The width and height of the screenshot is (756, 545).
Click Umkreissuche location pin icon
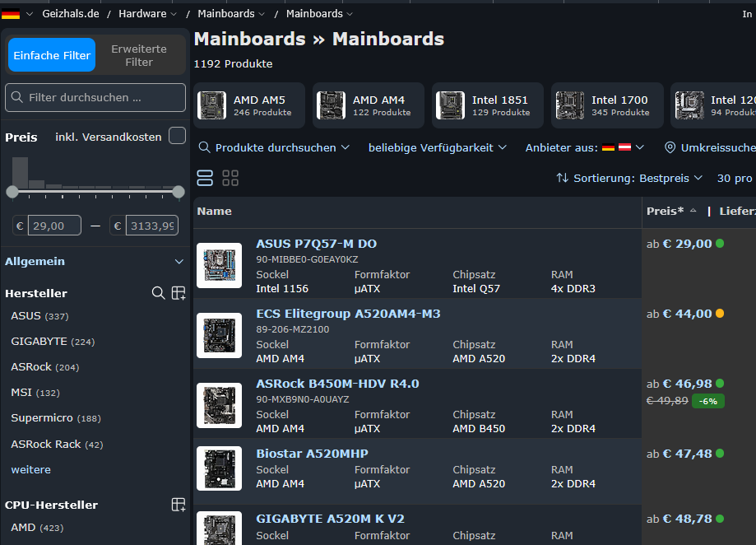(x=670, y=147)
